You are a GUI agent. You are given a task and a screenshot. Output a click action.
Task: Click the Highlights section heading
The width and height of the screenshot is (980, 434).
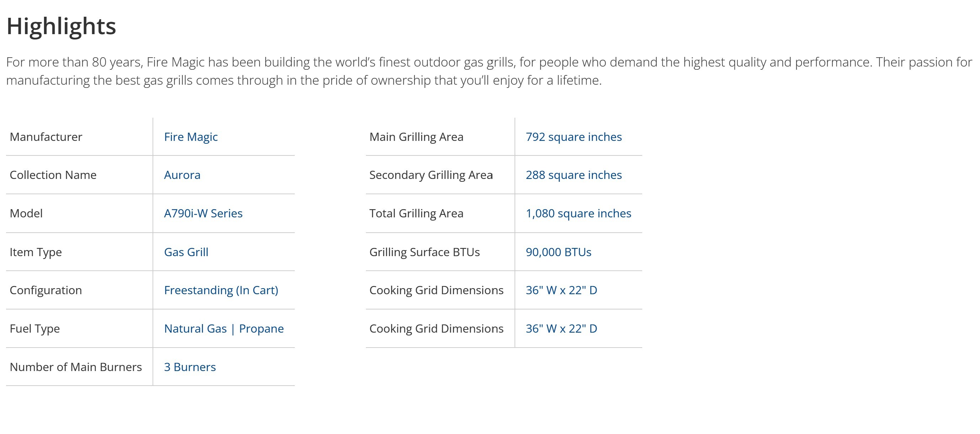click(61, 26)
